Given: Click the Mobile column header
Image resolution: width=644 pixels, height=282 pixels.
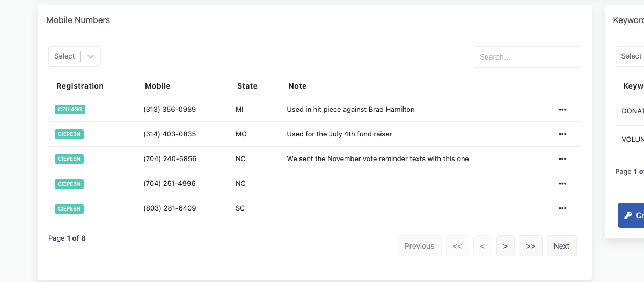Looking at the screenshot, I should pos(158,86).
